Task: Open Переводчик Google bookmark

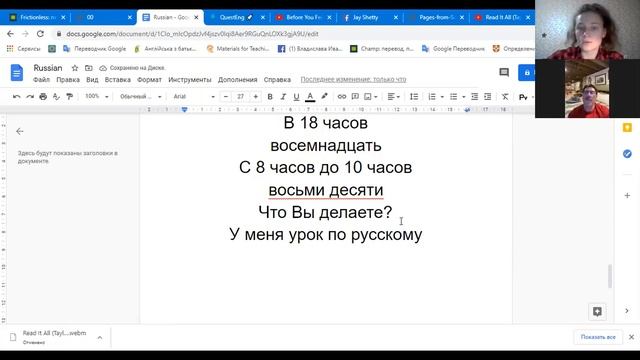Action: [x=95, y=49]
